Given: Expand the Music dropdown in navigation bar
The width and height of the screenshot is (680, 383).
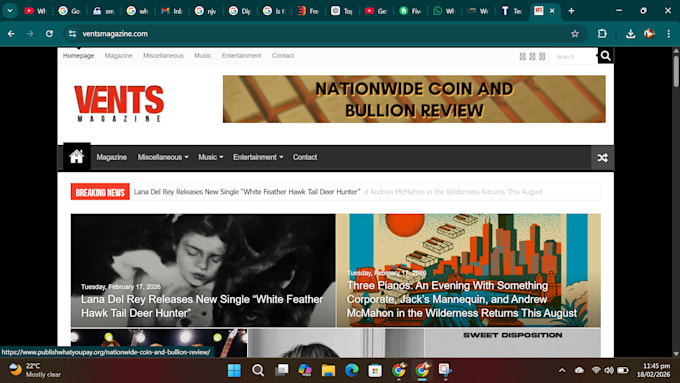Looking at the screenshot, I should 210,157.
